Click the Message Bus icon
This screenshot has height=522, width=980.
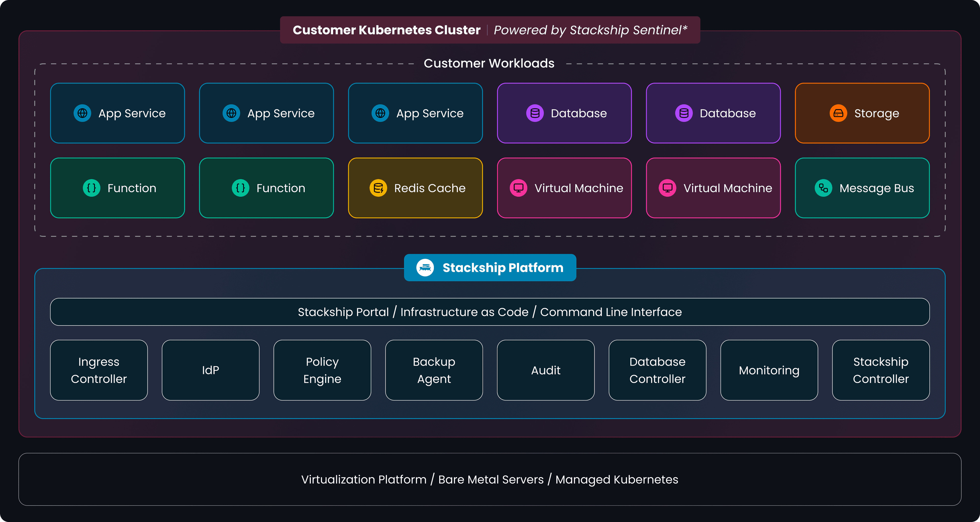pos(823,188)
